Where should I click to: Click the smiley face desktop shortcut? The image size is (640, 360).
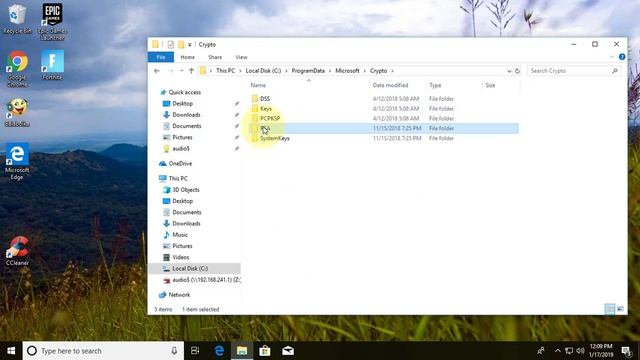(x=17, y=112)
